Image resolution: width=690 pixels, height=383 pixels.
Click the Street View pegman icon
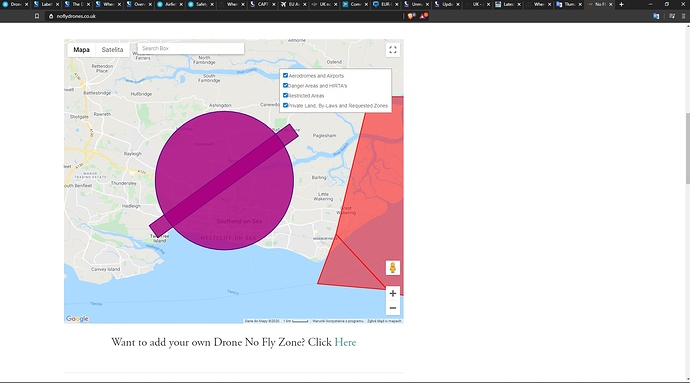tap(393, 268)
